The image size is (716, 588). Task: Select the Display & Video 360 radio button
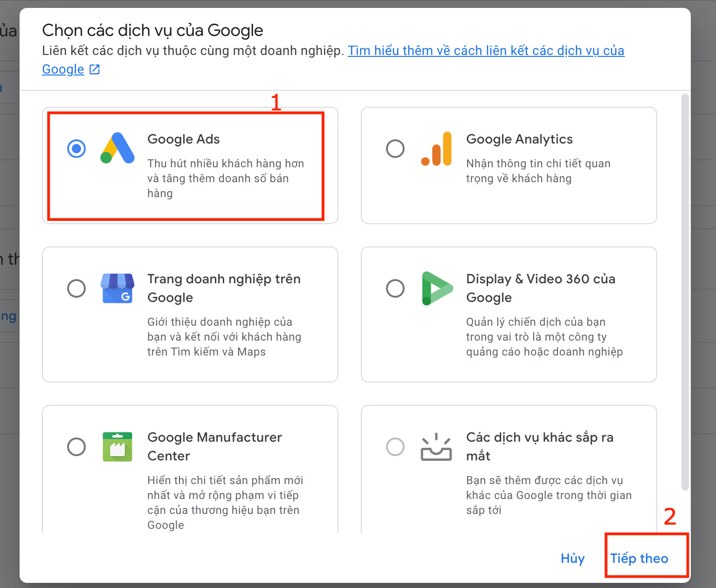(x=395, y=288)
